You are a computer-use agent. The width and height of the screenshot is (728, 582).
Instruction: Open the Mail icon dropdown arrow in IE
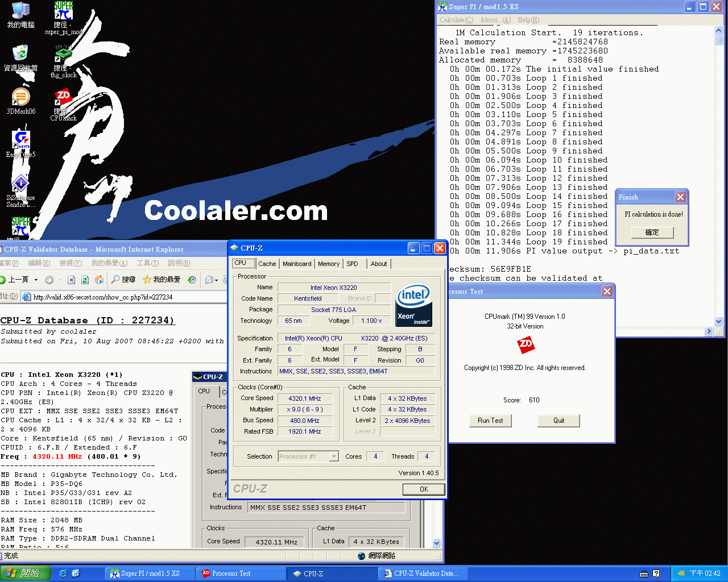coord(216,280)
